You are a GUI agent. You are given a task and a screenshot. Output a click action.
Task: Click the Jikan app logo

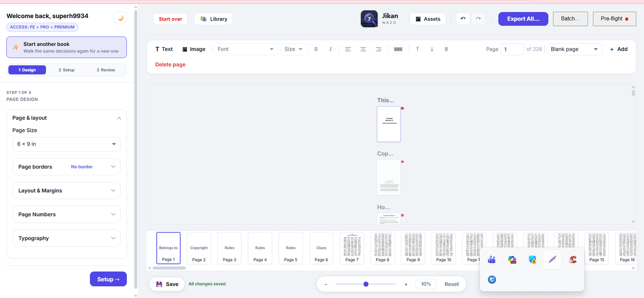[369, 18]
